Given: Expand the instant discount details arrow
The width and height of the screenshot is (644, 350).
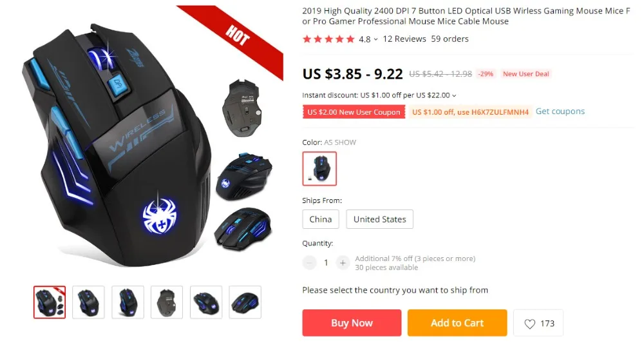Looking at the screenshot, I should pyautogui.click(x=454, y=95).
